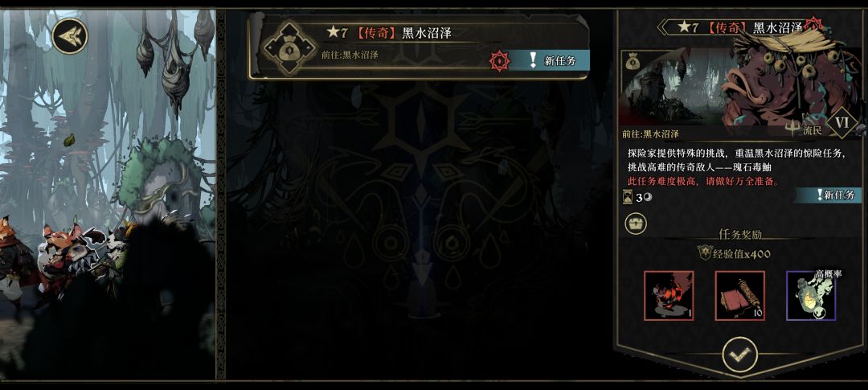Viewport: 868px width, 390px height.
Task: Click the 新任务 tag in detail panel
Action: 829,195
